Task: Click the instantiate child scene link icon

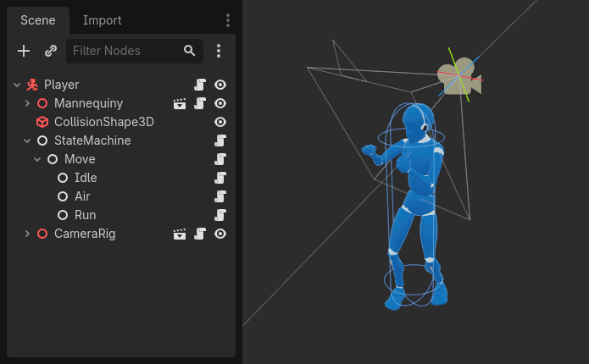Action: [51, 51]
